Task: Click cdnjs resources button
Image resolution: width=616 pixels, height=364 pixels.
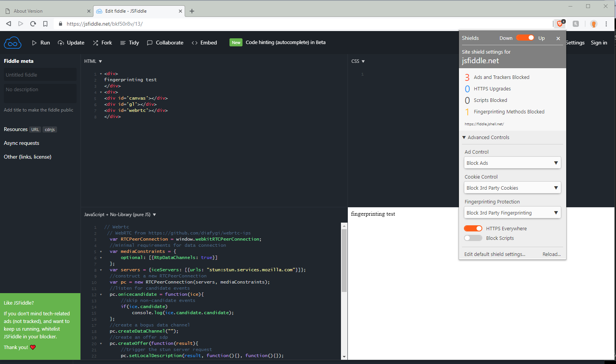Action: pyautogui.click(x=50, y=130)
